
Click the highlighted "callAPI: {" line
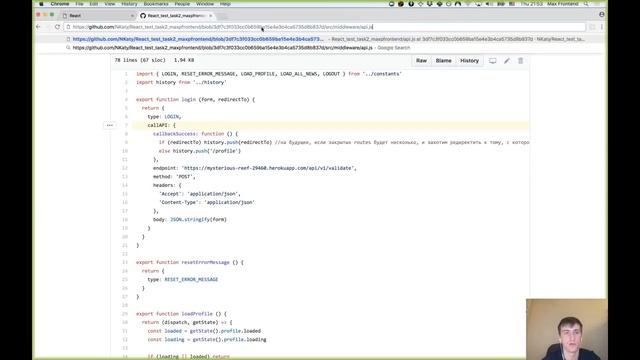[162, 125]
